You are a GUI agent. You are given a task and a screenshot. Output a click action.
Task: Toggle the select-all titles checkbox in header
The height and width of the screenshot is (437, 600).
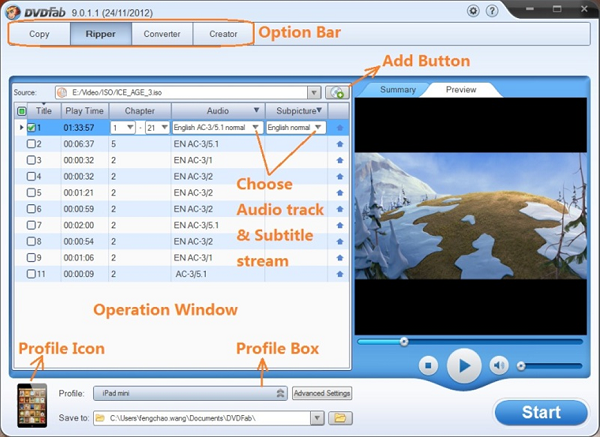point(22,111)
